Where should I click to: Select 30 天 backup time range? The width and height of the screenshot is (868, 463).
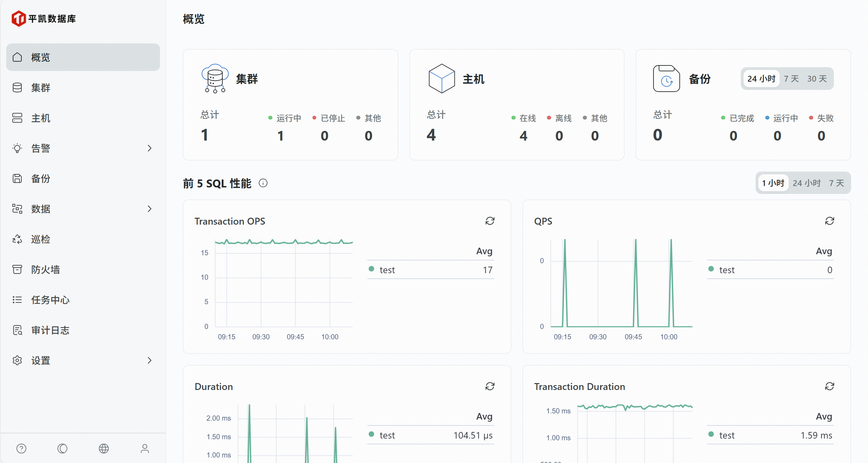[x=817, y=79]
